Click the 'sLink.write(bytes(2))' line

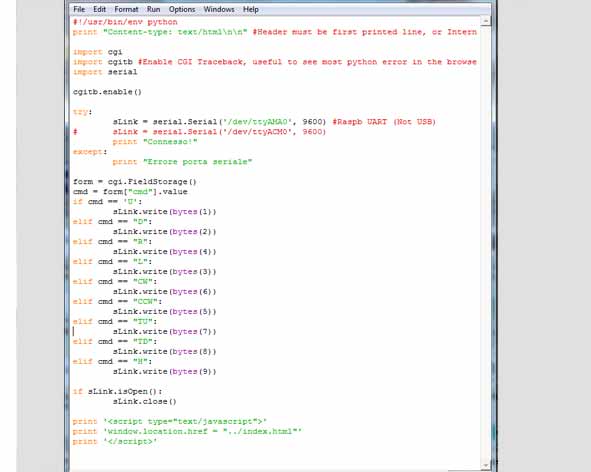[165, 232]
